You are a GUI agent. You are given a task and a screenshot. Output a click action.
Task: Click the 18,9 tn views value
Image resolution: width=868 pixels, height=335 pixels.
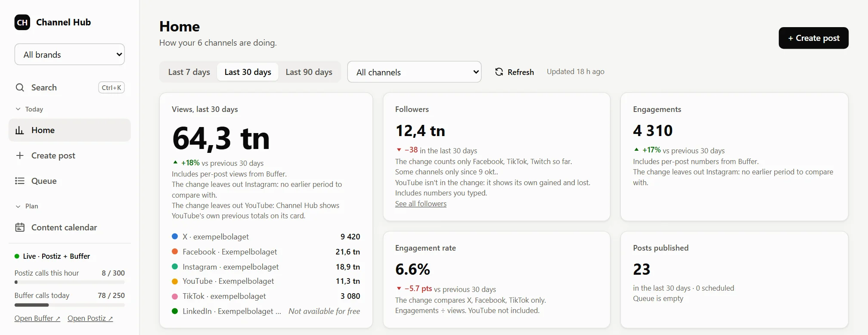click(348, 267)
